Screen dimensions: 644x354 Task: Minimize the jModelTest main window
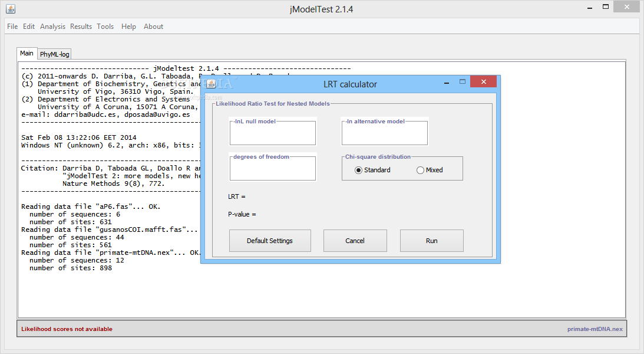tap(590, 8)
